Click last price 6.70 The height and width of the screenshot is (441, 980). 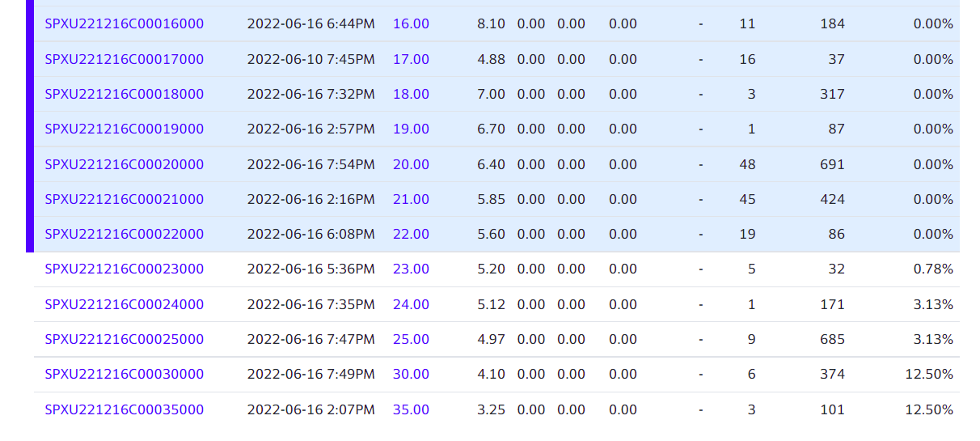click(492, 129)
